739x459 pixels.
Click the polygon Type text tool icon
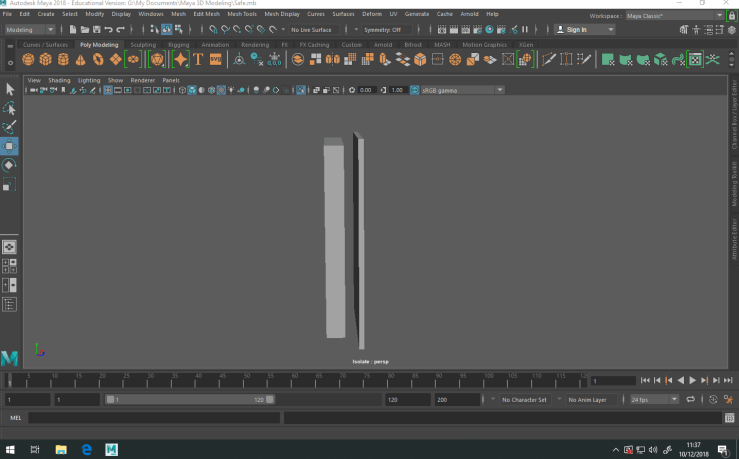pyautogui.click(x=198, y=60)
